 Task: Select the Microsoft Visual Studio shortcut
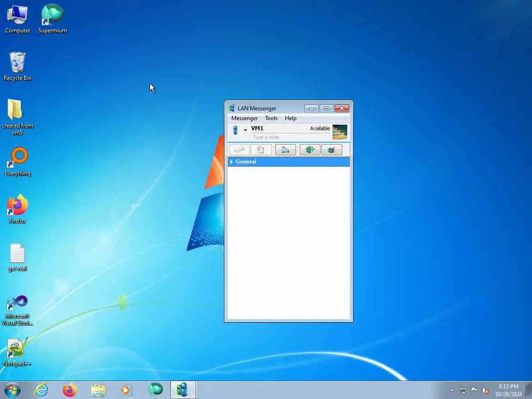pyautogui.click(x=17, y=310)
